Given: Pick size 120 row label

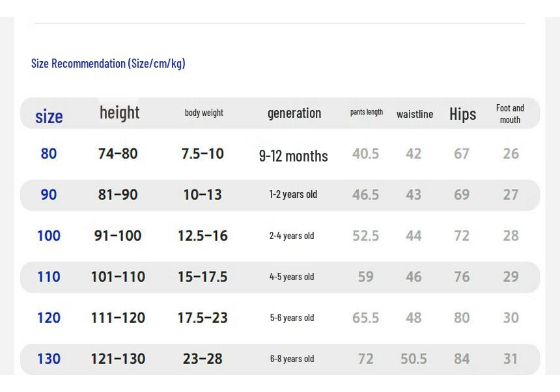Looking at the screenshot, I should coord(49,318).
